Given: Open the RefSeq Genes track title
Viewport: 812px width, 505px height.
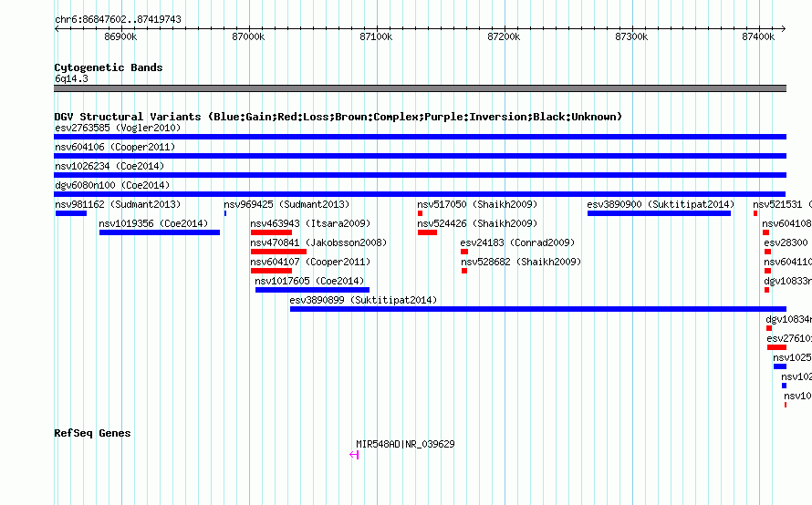Looking at the screenshot, I should point(92,433).
